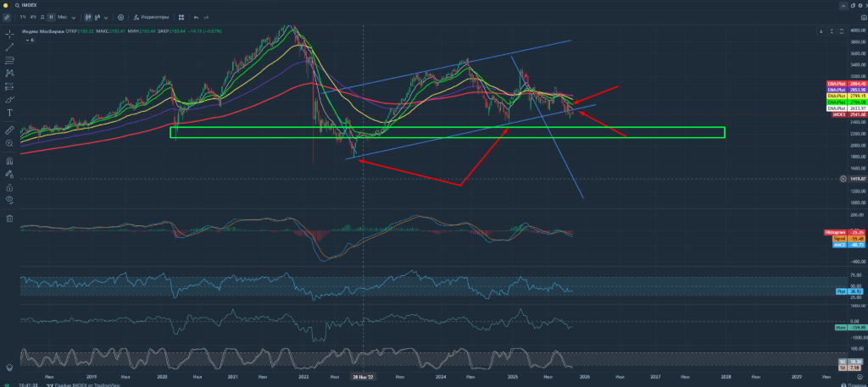The width and height of the screenshot is (868, 387).
Task: Toggle hide all drawings eye icon
Action: click(9, 200)
